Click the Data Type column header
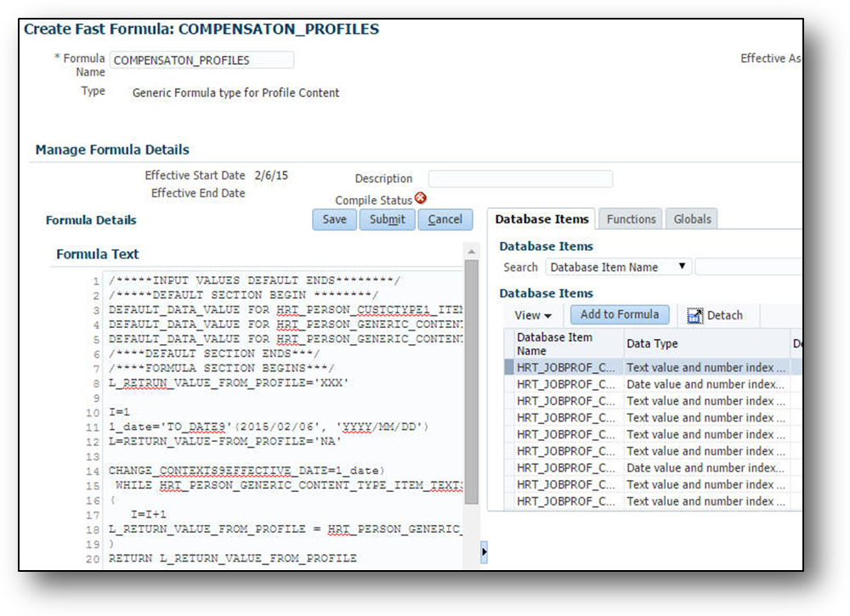This screenshot has width=850, height=616. 706,344
